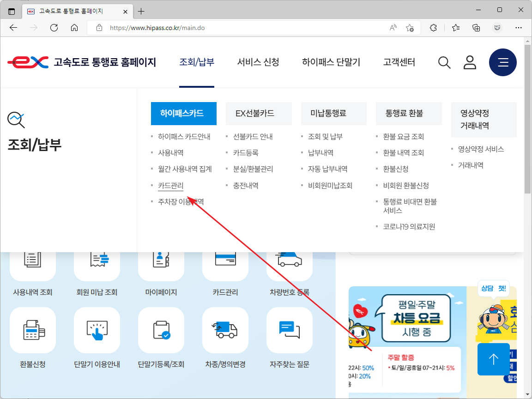
Task: Click the read aloud icon
Action: (x=393, y=28)
